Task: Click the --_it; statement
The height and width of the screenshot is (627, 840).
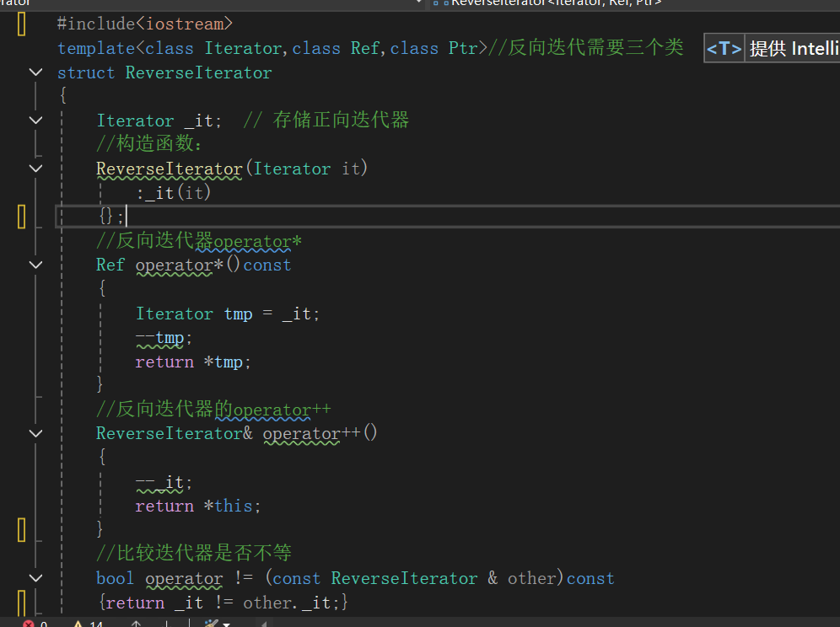Action: (x=164, y=482)
